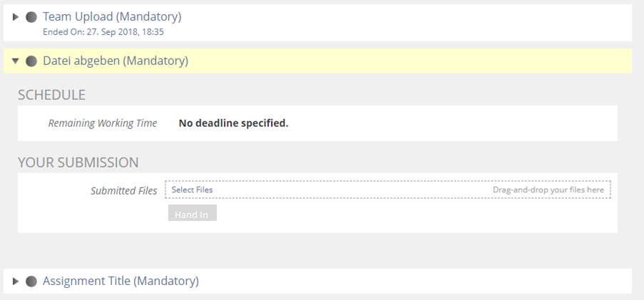Viewport: 644px width, 300px height.
Task: Click the Remaining Working Time label
Action: point(103,123)
